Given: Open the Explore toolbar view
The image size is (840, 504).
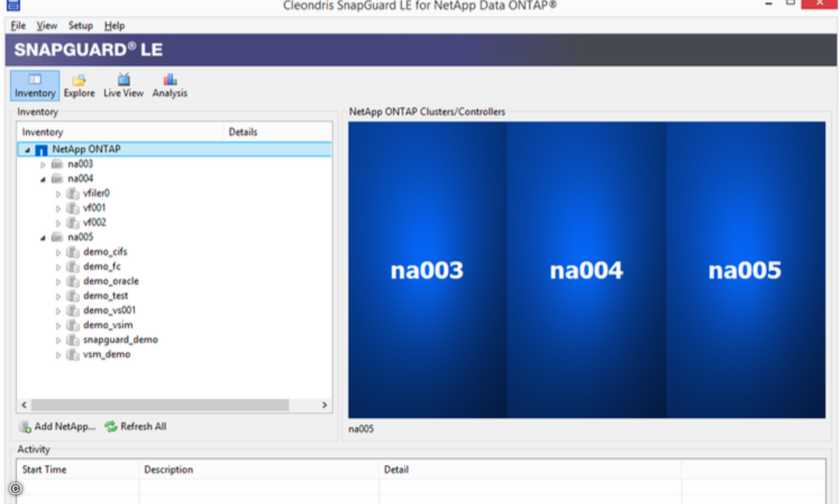Looking at the screenshot, I should click(x=79, y=85).
